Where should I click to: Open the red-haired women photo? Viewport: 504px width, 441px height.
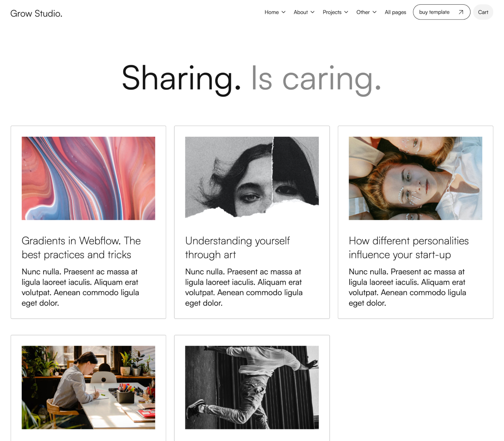point(415,178)
